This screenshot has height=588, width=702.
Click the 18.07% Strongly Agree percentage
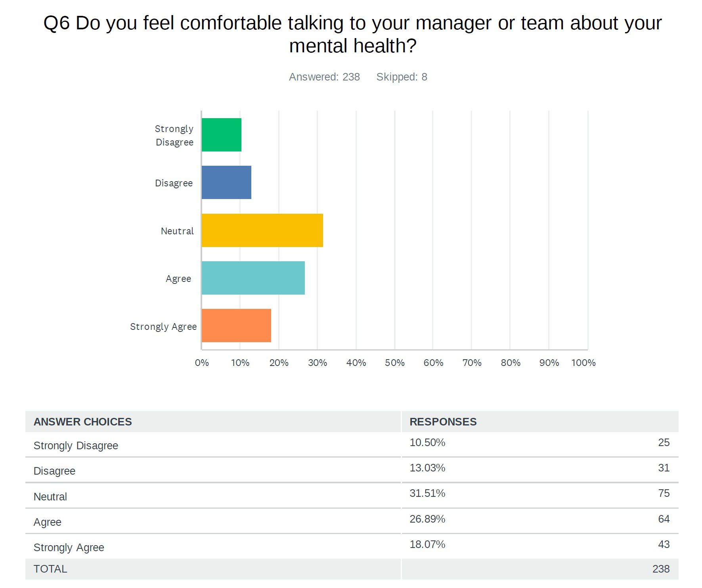coord(427,544)
